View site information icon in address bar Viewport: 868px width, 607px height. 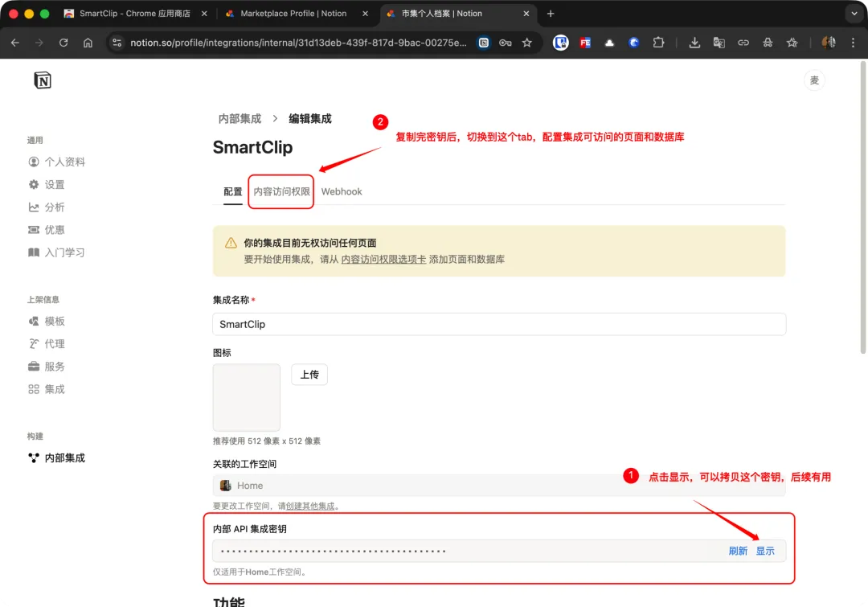tap(117, 43)
